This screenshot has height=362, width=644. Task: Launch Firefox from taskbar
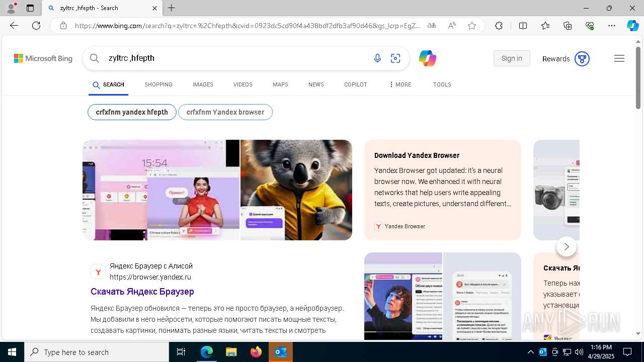pos(256,352)
